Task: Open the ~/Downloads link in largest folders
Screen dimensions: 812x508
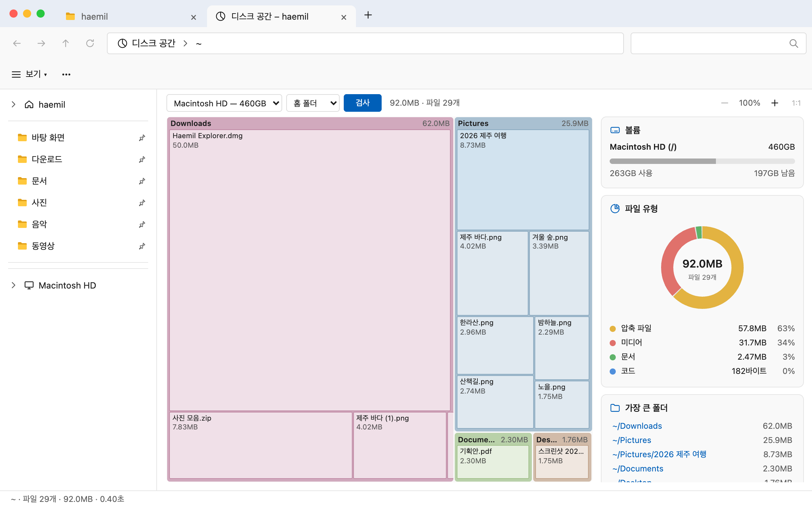Action: click(x=637, y=426)
